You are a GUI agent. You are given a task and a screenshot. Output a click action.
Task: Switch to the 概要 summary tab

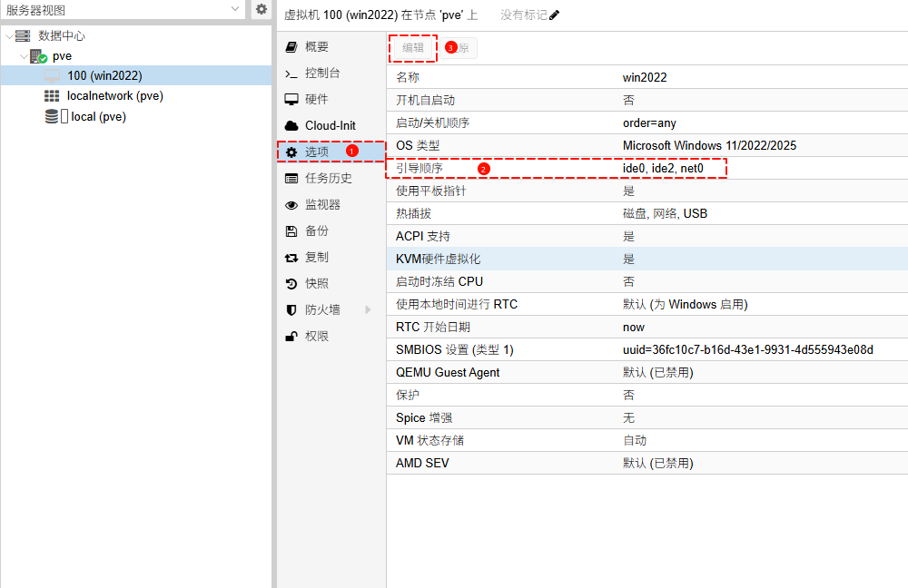(316, 46)
